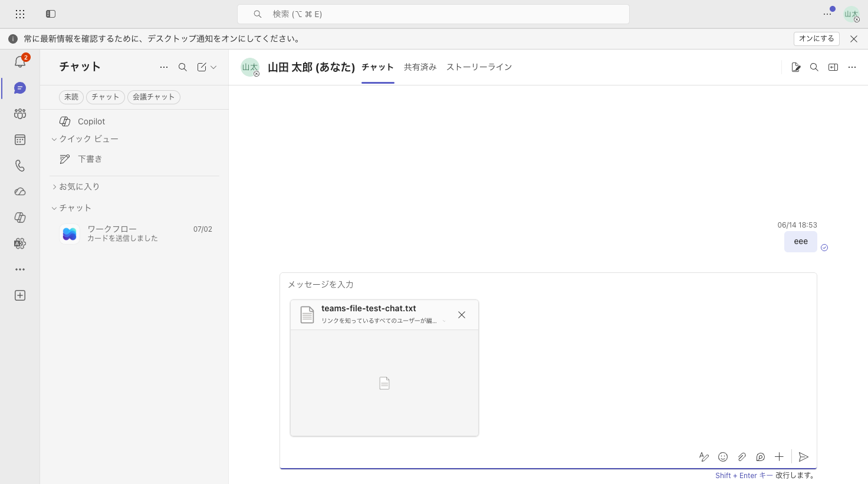Open Activity notifications bell
This screenshot has width=868, height=484.
tap(20, 61)
